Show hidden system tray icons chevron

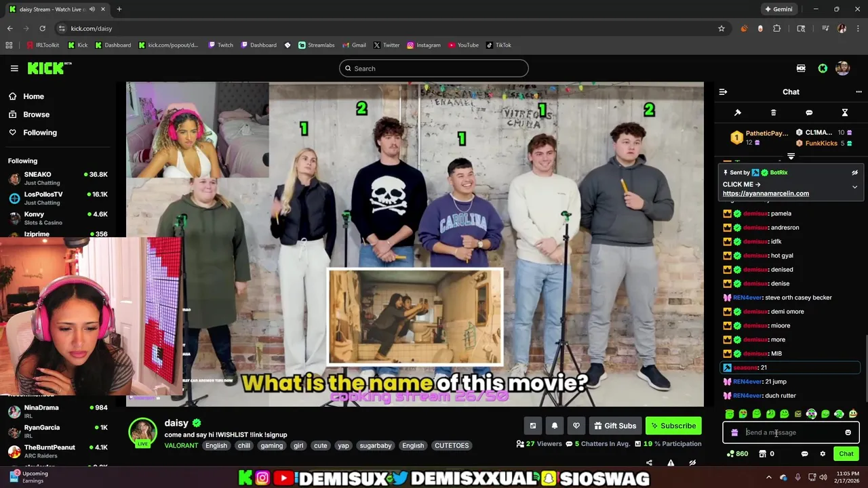[x=768, y=477]
